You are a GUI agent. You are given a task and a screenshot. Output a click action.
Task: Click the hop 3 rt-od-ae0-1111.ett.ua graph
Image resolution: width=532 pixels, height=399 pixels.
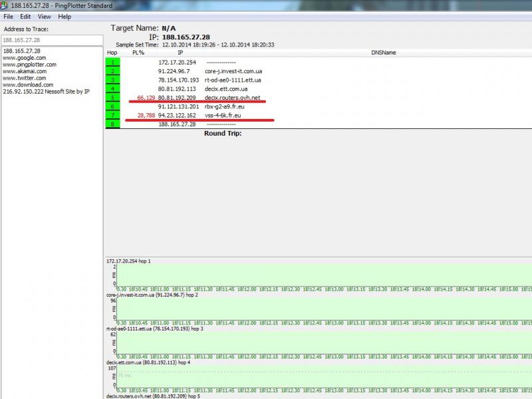[324, 343]
